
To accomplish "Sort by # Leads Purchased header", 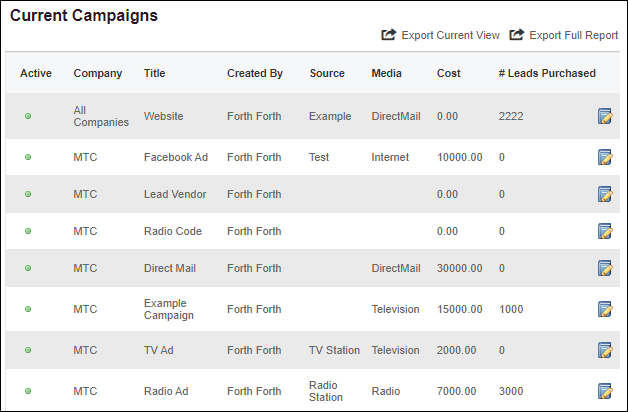I will tap(547, 73).
